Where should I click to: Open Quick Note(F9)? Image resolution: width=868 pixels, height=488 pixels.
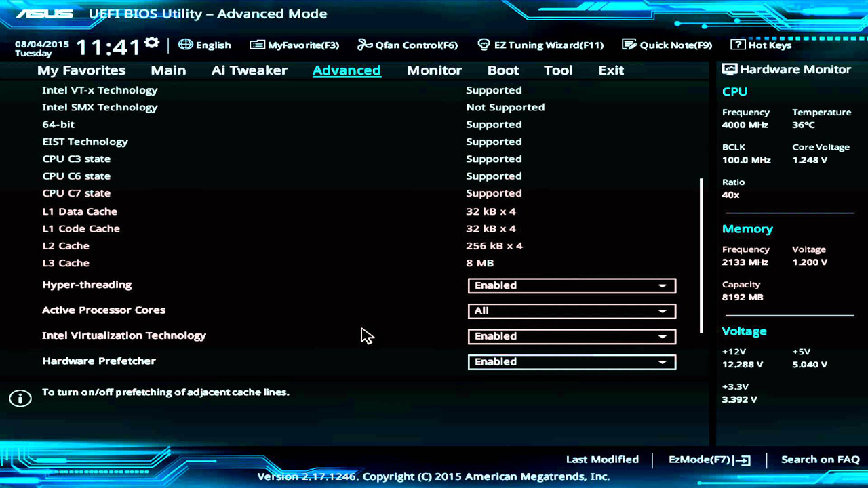coord(667,45)
